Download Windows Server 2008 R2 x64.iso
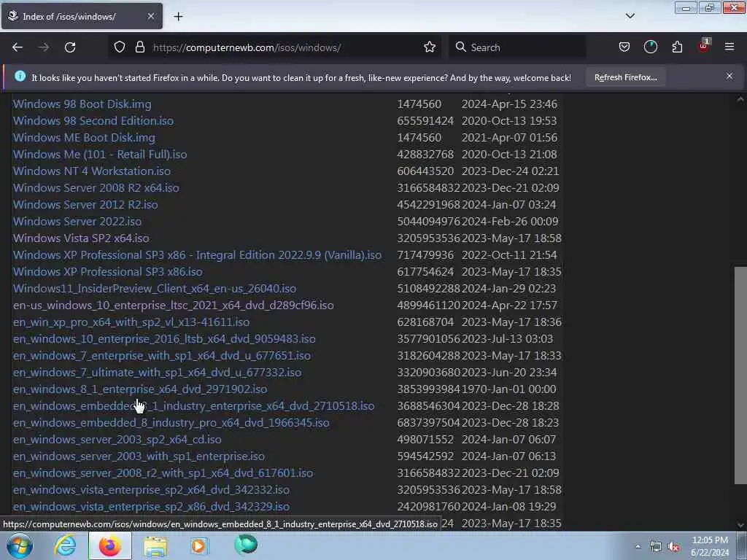 click(x=96, y=187)
